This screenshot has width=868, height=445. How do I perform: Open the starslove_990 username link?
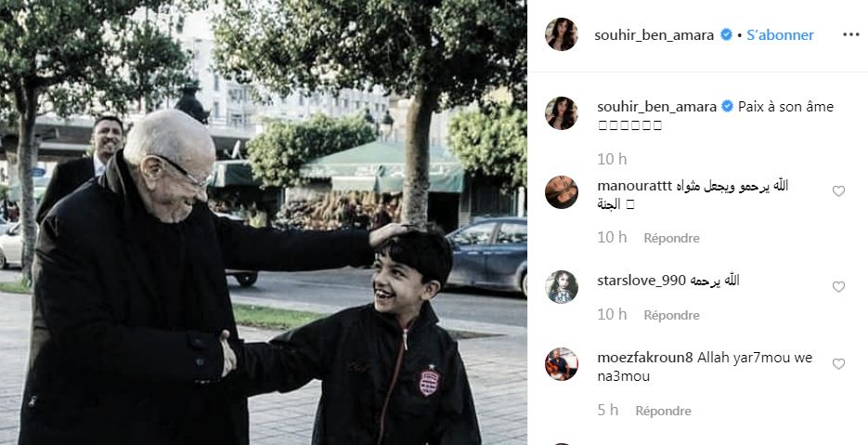tap(641, 281)
